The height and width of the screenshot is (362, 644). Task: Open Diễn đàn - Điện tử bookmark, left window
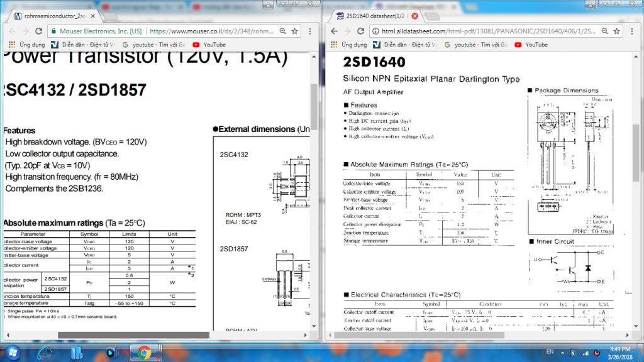click(x=82, y=45)
